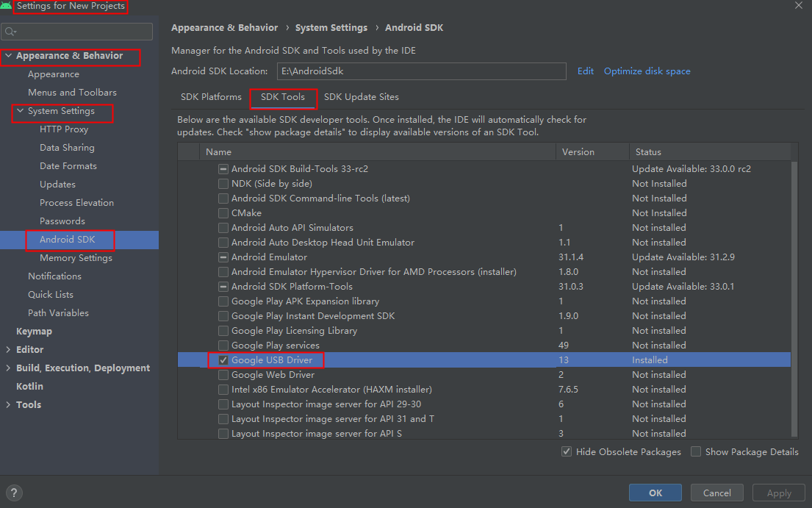Viewport: 812px width, 508px height.
Task: Open the SDK Update Sites tab
Action: tap(362, 97)
